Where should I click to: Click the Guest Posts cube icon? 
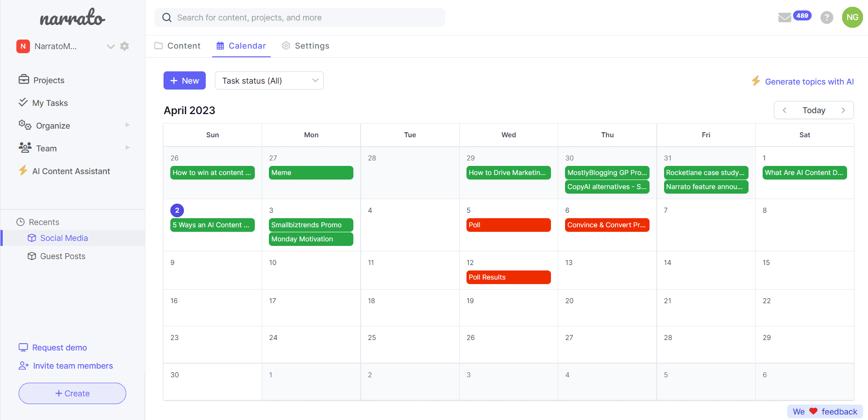click(x=32, y=256)
